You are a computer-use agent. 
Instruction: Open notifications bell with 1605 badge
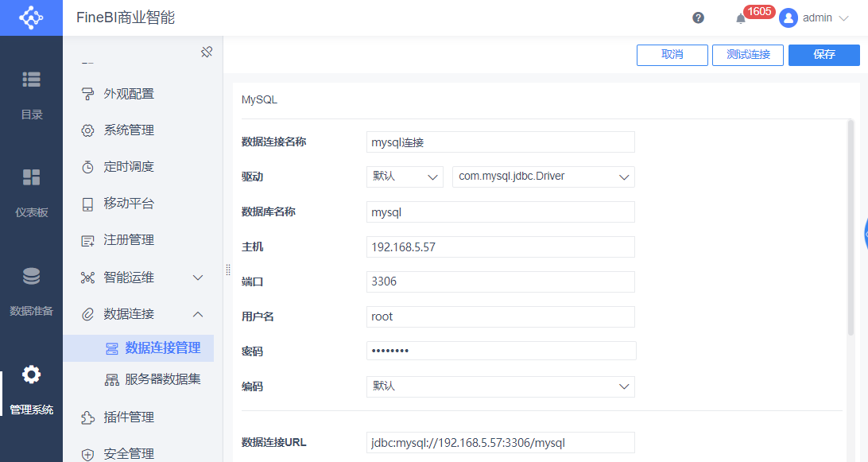[x=741, y=18]
